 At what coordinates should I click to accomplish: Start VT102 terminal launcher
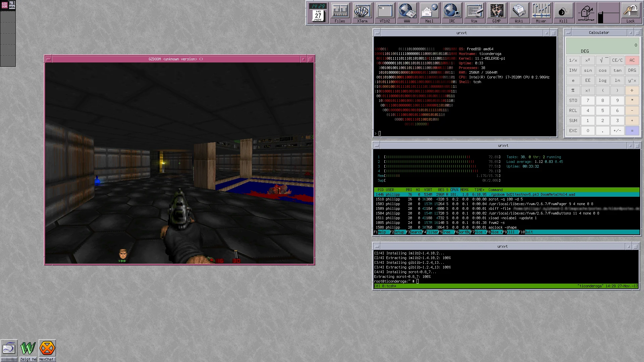[x=385, y=13]
